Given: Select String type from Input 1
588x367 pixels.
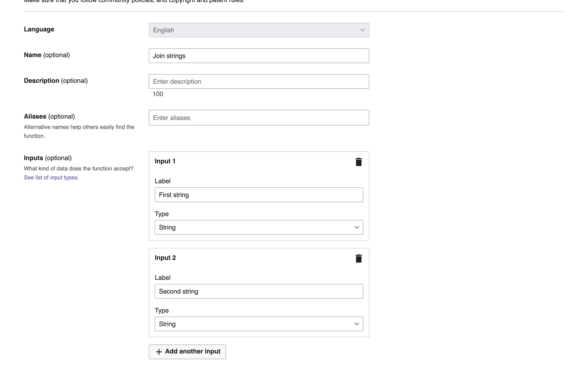Looking at the screenshot, I should [259, 227].
